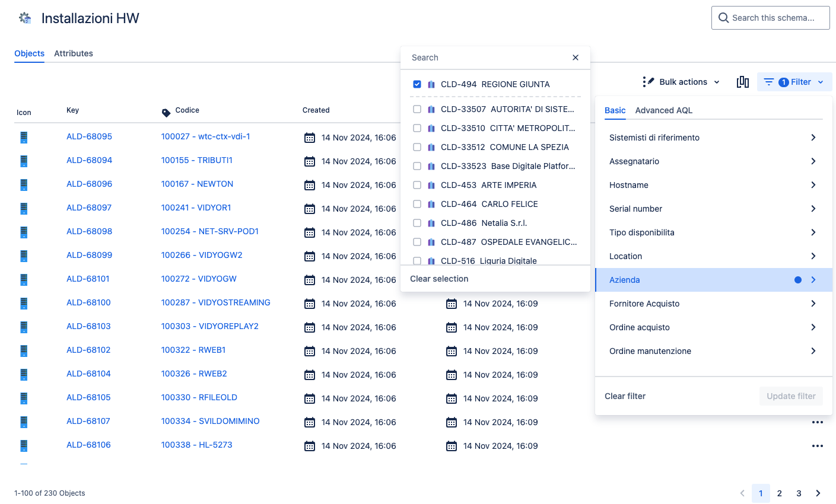Click the server icon for ALD-68095
This screenshot has height=504, width=836.
coord(24,138)
